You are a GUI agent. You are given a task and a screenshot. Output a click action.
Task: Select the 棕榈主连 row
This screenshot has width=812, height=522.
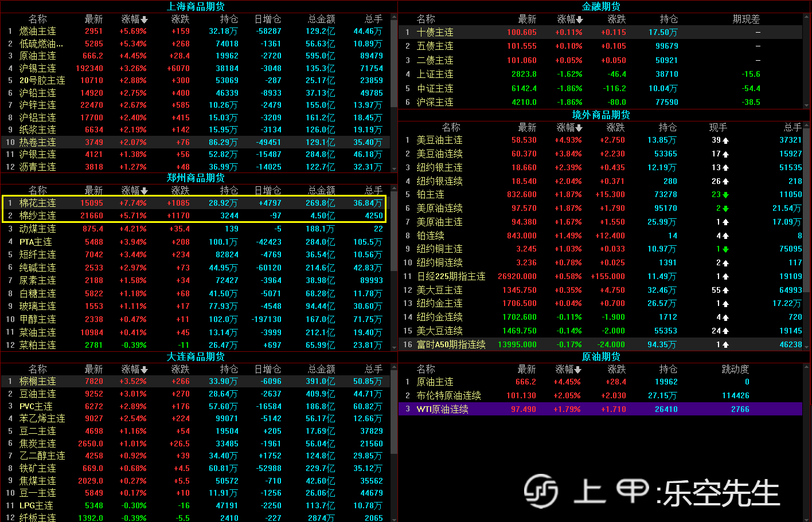pyautogui.click(x=196, y=381)
